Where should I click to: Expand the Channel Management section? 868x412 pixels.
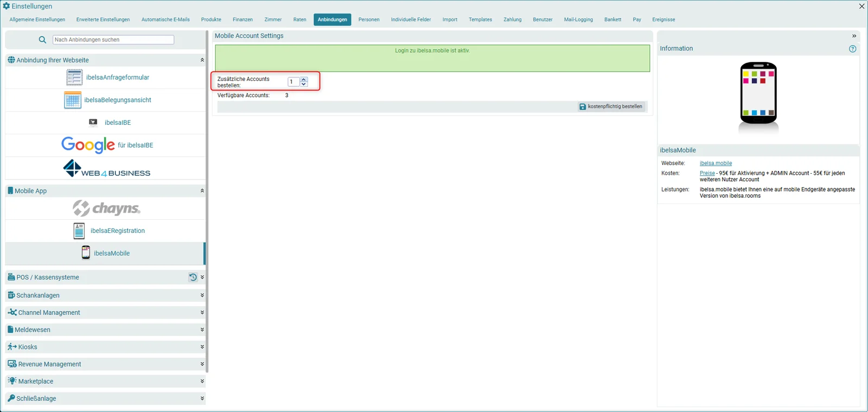[x=202, y=313]
